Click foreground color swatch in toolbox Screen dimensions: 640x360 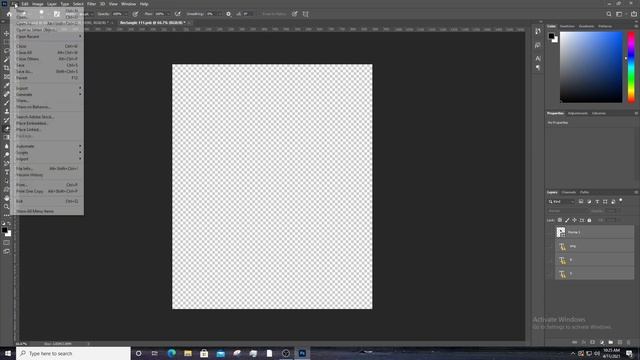point(4,230)
